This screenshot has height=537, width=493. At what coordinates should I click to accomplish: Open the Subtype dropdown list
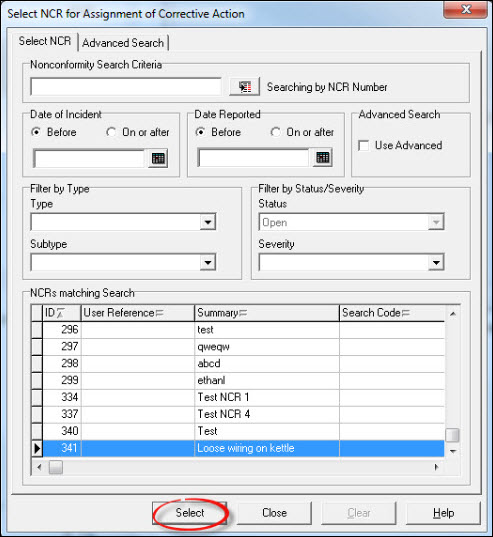pyautogui.click(x=208, y=262)
